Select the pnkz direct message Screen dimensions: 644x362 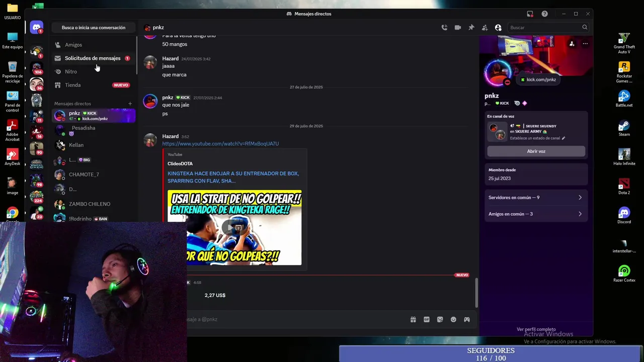tap(94, 116)
